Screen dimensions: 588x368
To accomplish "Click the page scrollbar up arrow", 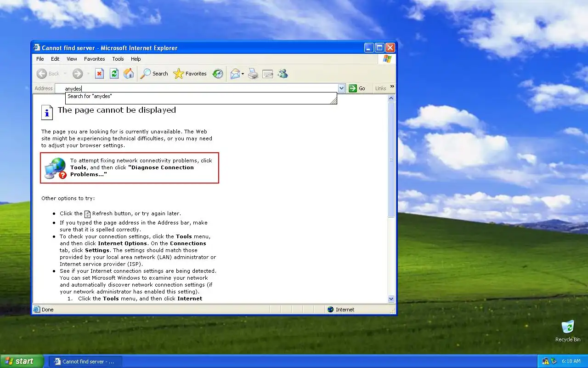I will click(391, 98).
